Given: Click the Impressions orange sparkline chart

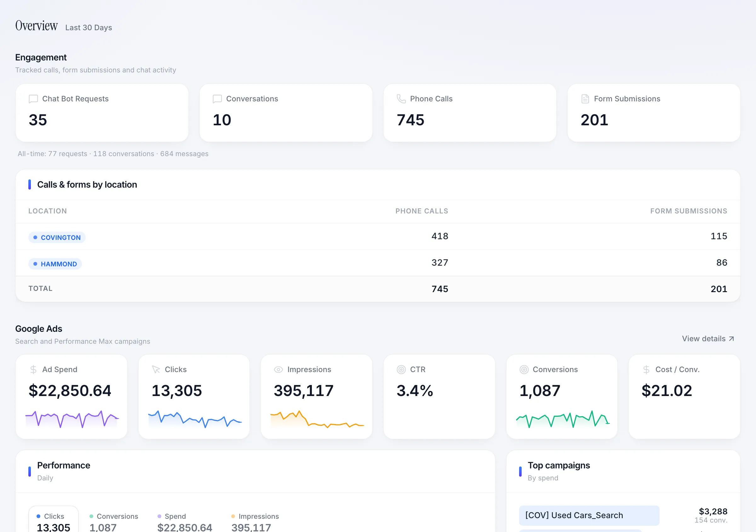Looking at the screenshot, I should point(317,419).
